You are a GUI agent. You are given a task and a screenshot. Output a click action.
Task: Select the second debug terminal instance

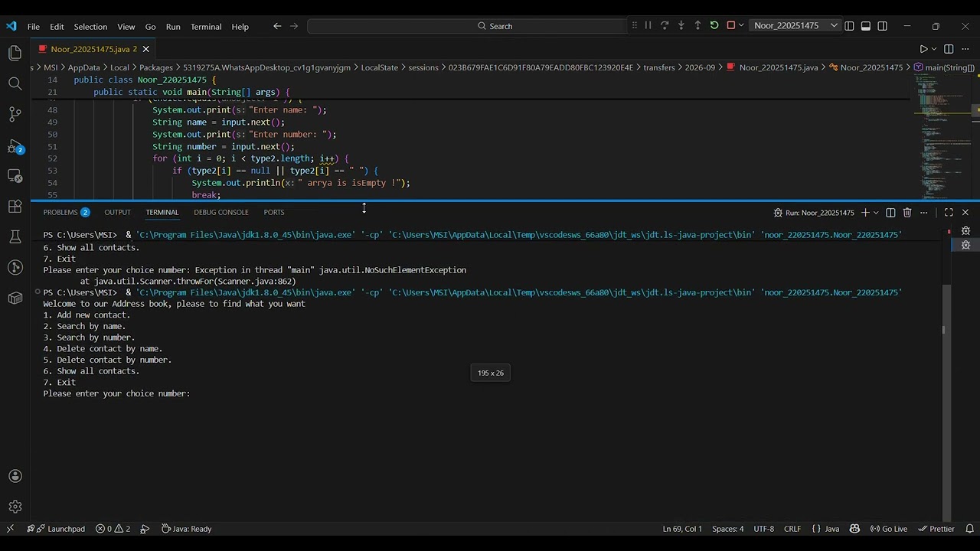point(966,245)
